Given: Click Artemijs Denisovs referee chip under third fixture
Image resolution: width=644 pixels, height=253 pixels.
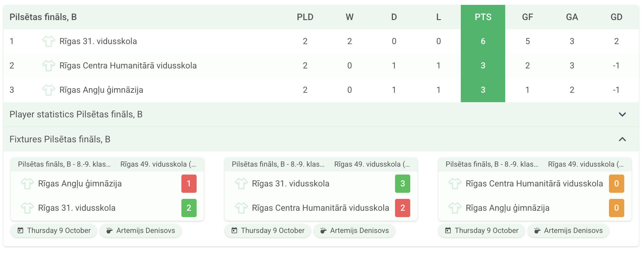Looking at the screenshot, I should 568,230.
